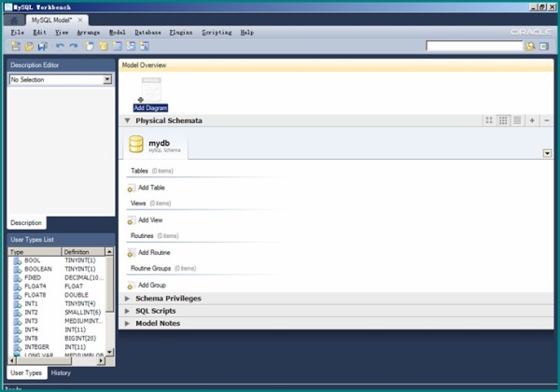Click the Undo arrow icon
The image size is (560, 392).
pos(60,46)
